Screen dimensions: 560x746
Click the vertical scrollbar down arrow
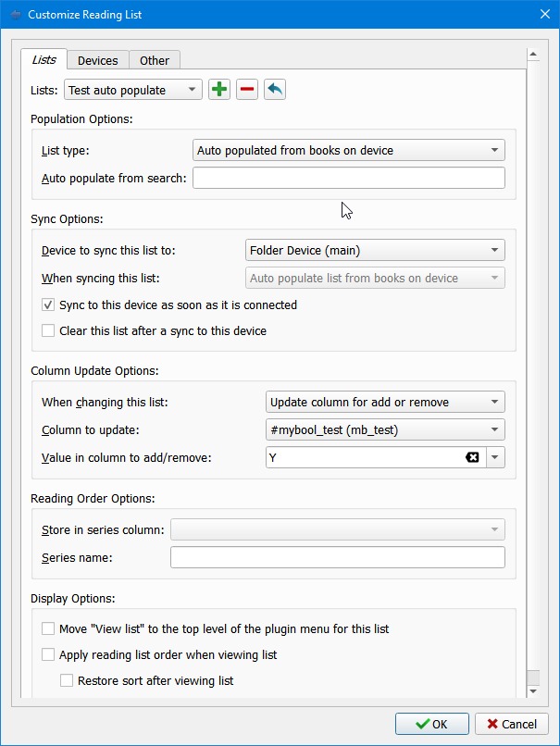[533, 690]
